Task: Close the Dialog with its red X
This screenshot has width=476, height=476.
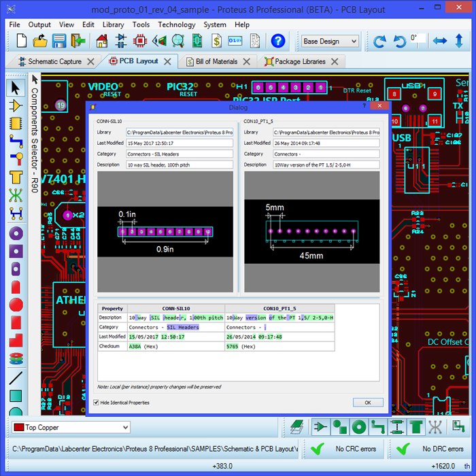Action: 379,105
